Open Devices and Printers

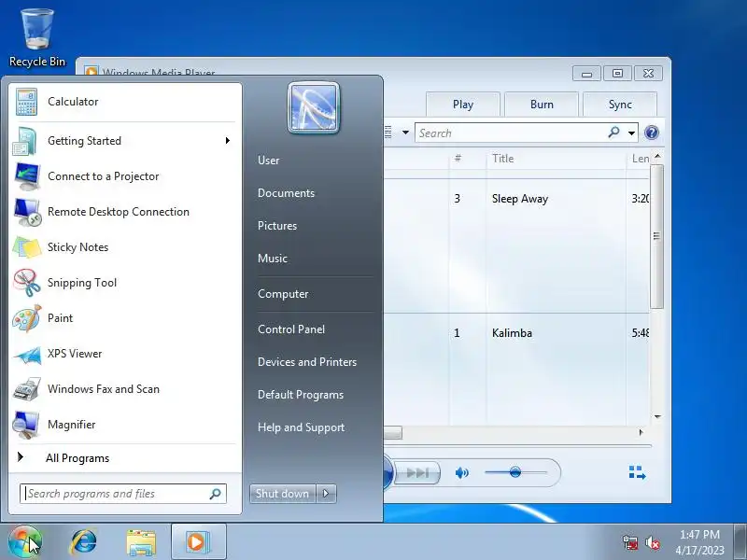pyautogui.click(x=307, y=362)
